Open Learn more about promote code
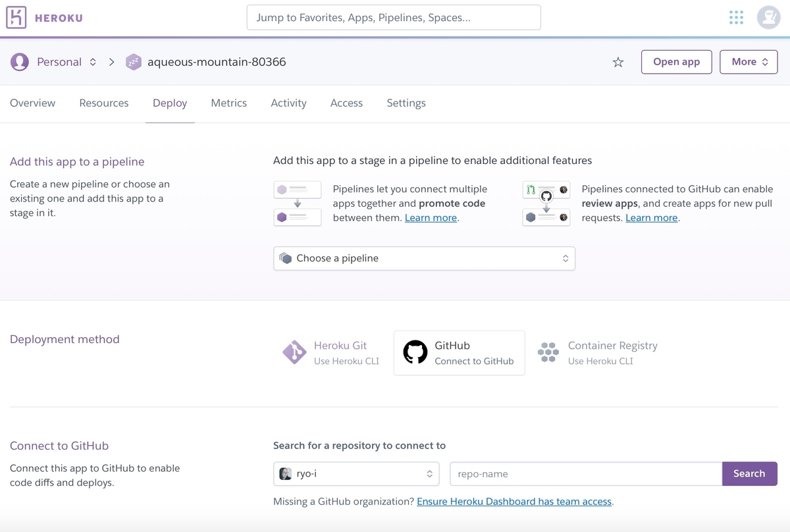Image resolution: width=790 pixels, height=532 pixels. point(431,218)
